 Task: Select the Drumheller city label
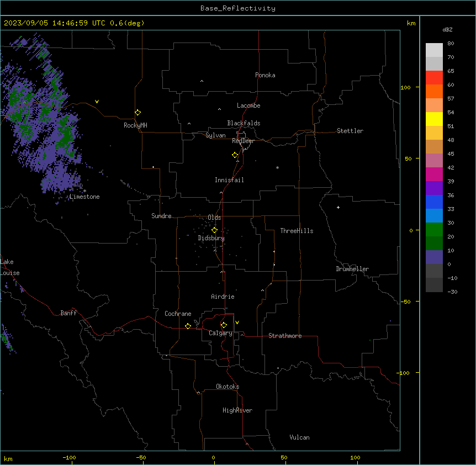click(x=352, y=269)
